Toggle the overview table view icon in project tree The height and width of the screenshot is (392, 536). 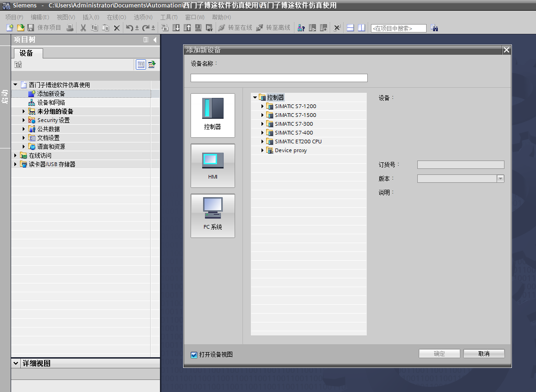(x=141, y=64)
